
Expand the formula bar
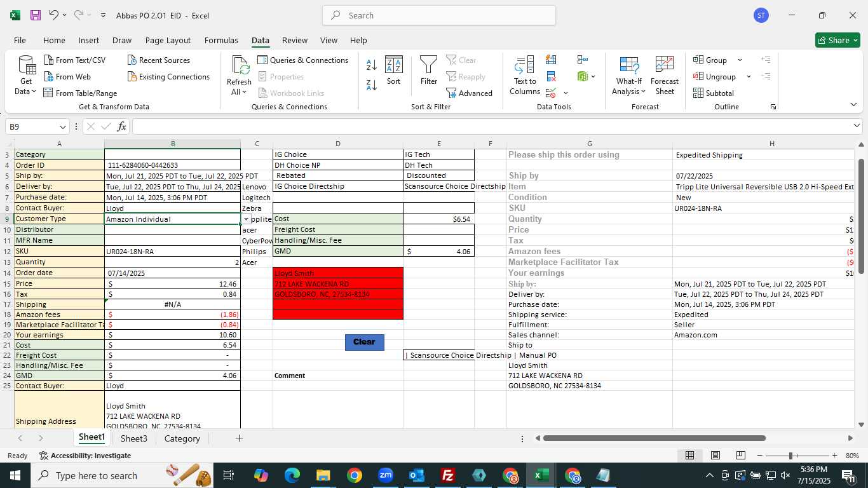pyautogui.click(x=857, y=126)
